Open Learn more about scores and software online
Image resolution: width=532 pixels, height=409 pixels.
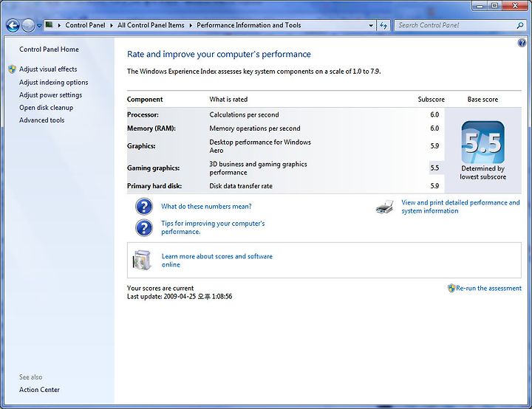pyautogui.click(x=216, y=261)
